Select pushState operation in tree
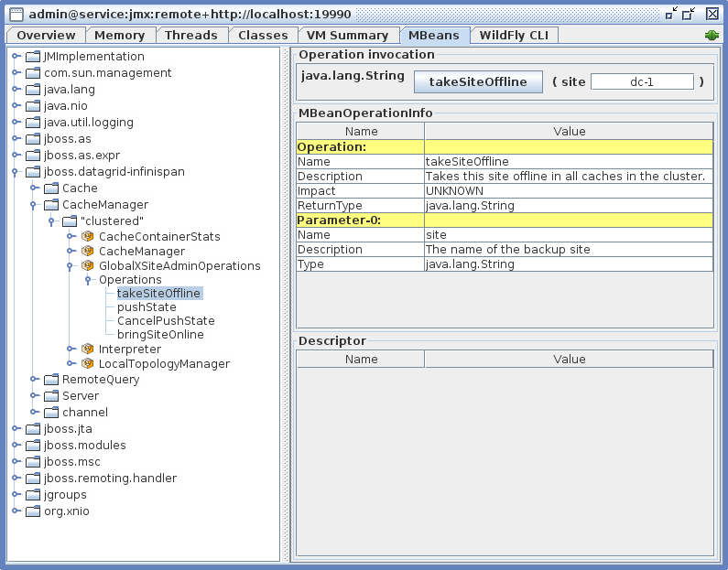Viewport: 728px width, 570px height. point(147,307)
